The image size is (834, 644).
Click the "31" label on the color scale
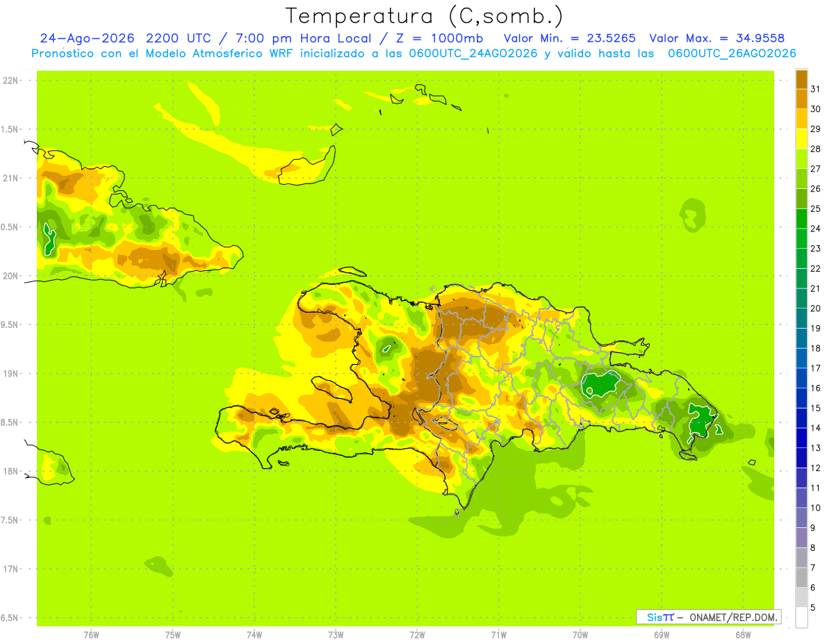(x=816, y=88)
